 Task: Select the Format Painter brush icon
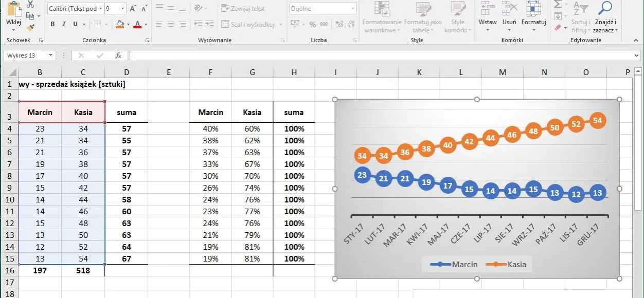30,27
